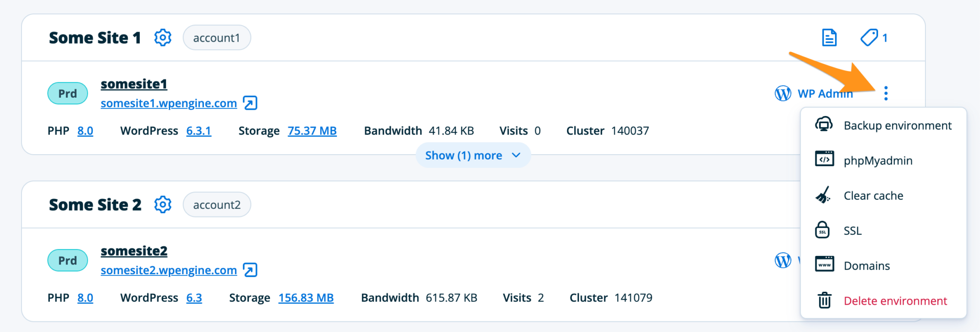980x332 pixels.
Task: Open SSL from the dropdown menu
Action: click(852, 231)
